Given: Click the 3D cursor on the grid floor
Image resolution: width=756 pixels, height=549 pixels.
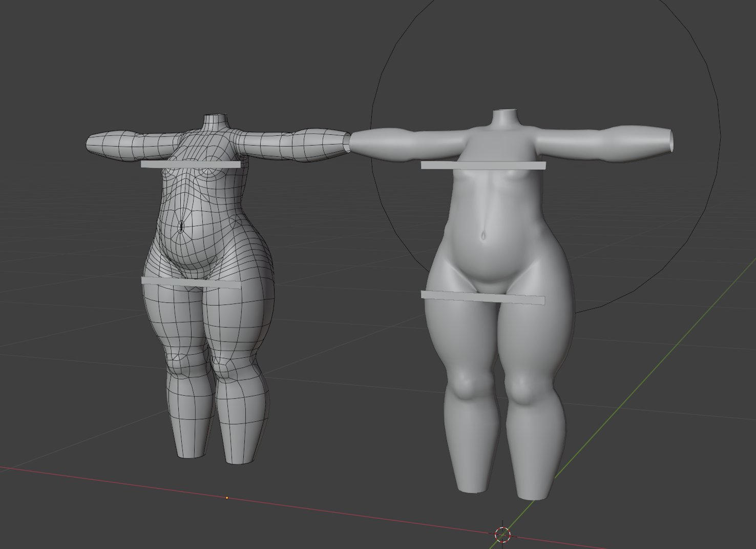Looking at the screenshot, I should click(503, 535).
